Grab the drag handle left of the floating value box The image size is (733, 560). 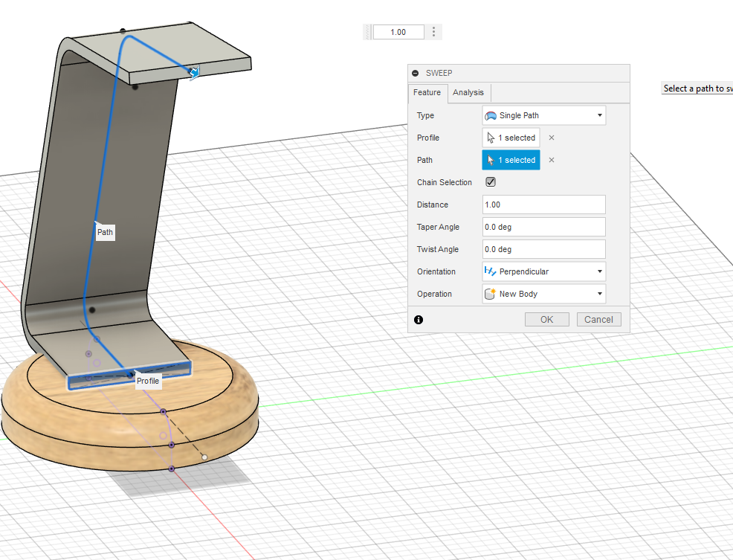point(367,32)
